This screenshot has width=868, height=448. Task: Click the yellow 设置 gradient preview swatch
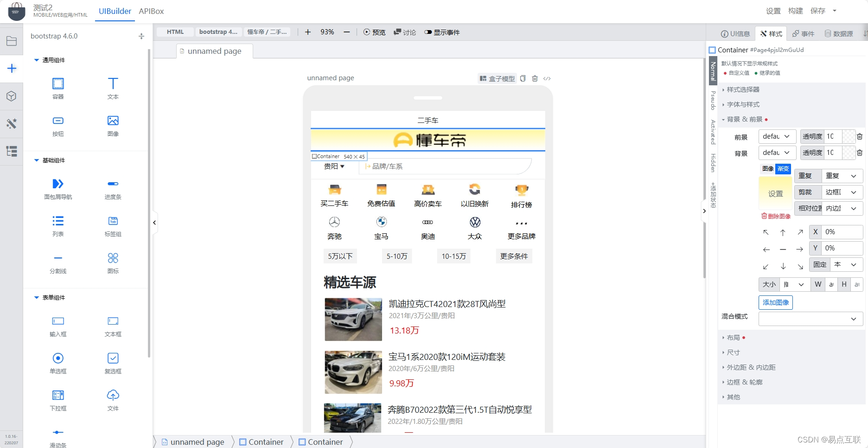(775, 193)
